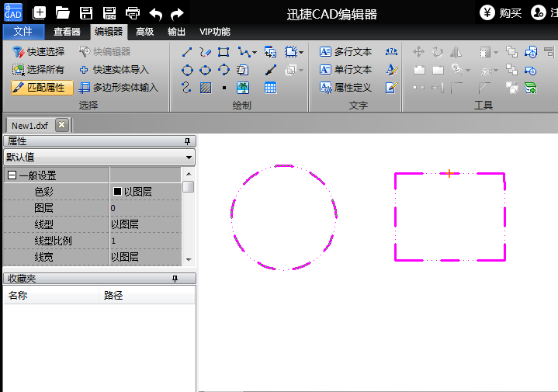
Task: Open the polyline tool dropdown arrow
Action: (x=254, y=52)
